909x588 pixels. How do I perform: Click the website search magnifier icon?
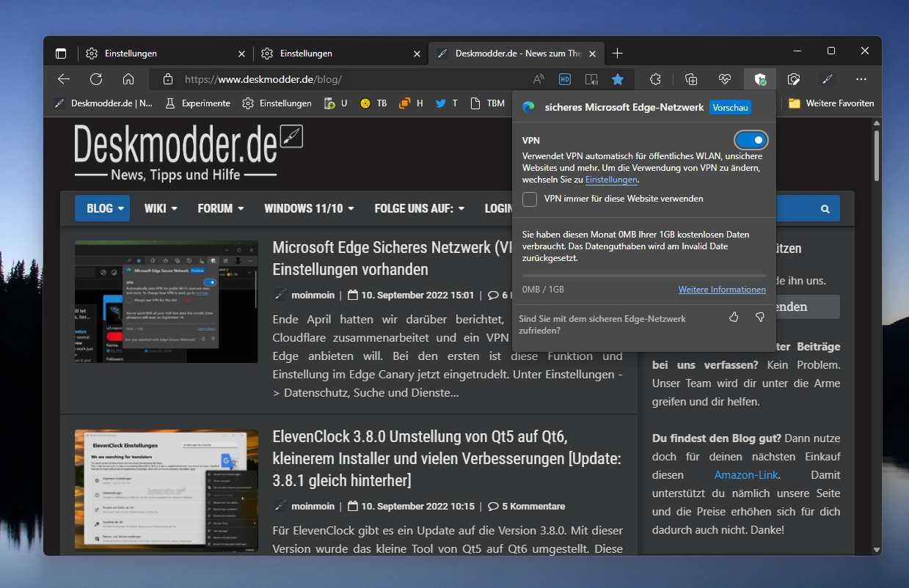(x=825, y=209)
